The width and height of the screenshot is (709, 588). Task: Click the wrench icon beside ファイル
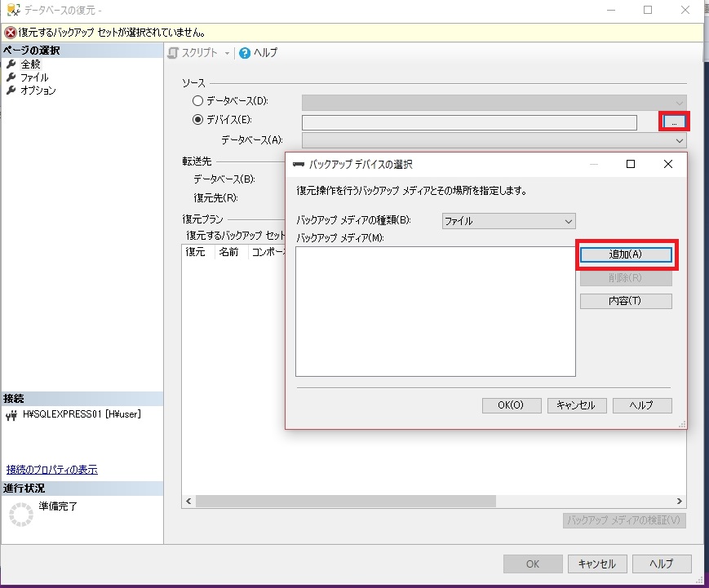(11, 77)
